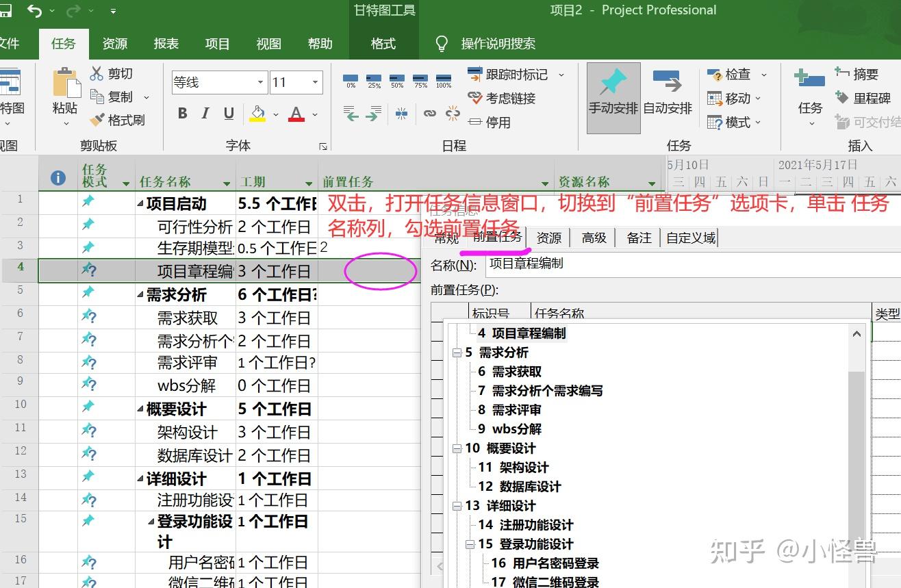The width and height of the screenshot is (901, 588).
Task: Click the Split Task icon
Action: [401, 114]
